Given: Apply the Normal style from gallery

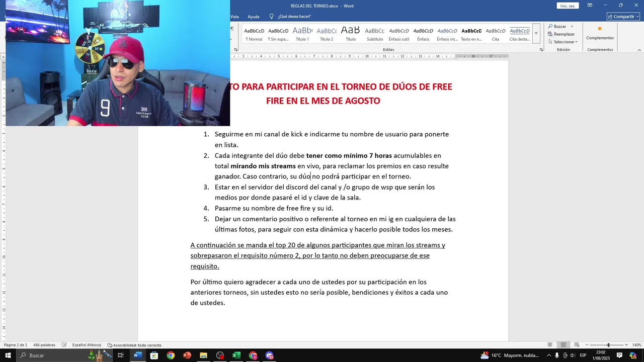Looking at the screenshot, I should [254, 34].
